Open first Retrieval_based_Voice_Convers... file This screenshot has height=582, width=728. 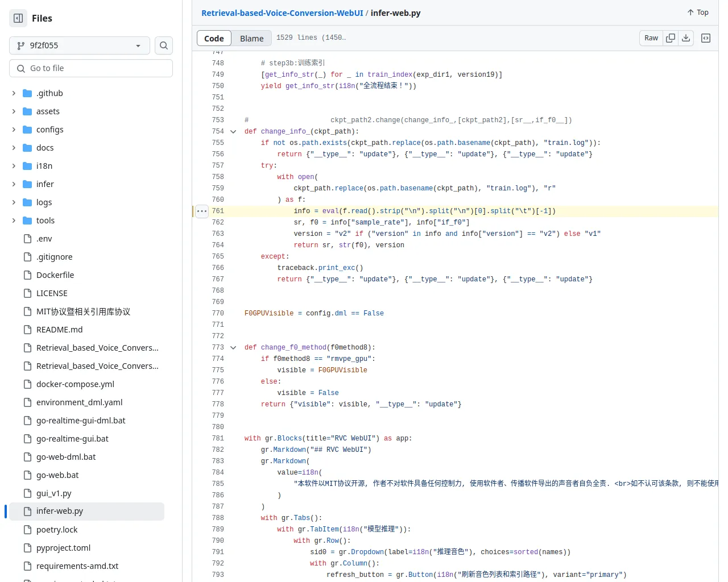pos(97,348)
